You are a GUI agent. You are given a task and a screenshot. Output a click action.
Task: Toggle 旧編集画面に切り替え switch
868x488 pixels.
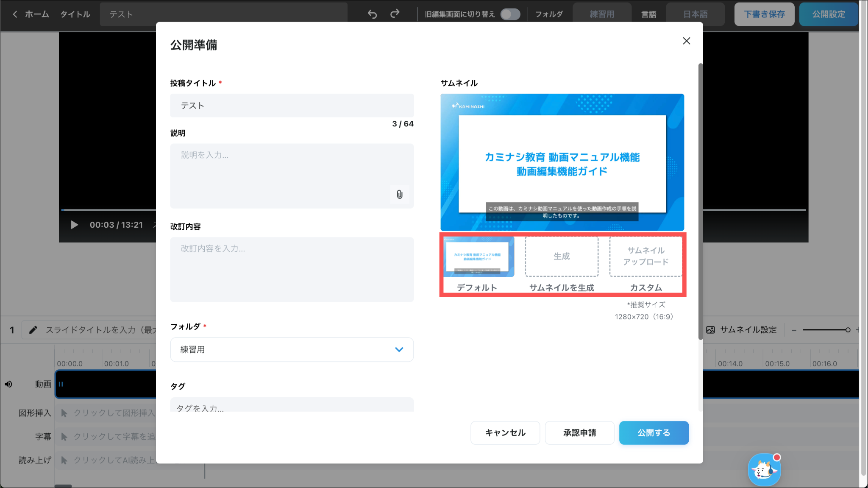(x=510, y=14)
